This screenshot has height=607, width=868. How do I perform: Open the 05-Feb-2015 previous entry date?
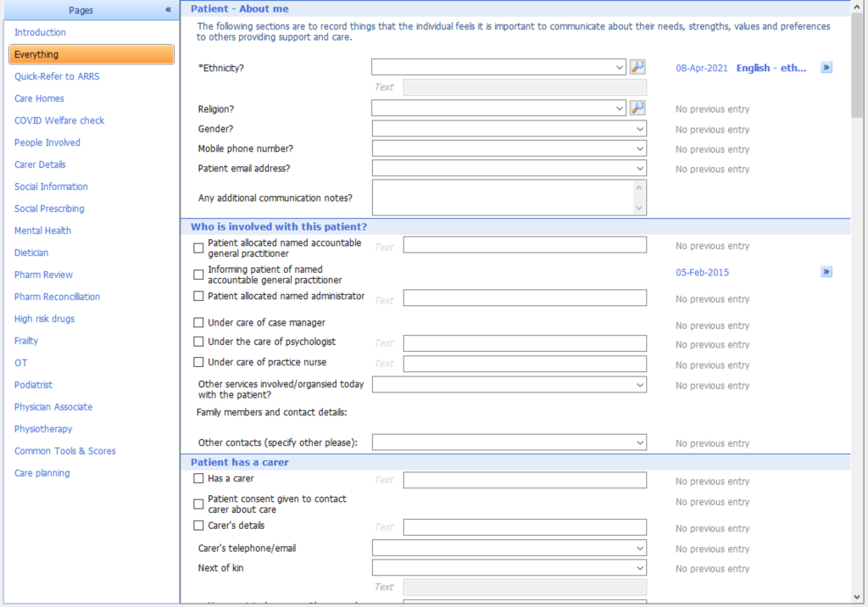click(702, 272)
